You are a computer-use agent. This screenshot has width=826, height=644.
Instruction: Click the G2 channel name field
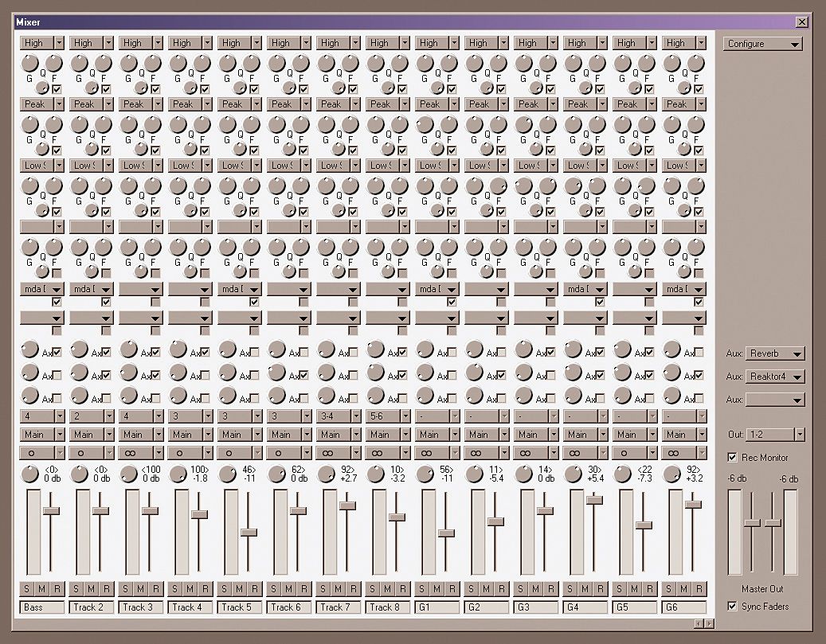pyautogui.click(x=486, y=607)
